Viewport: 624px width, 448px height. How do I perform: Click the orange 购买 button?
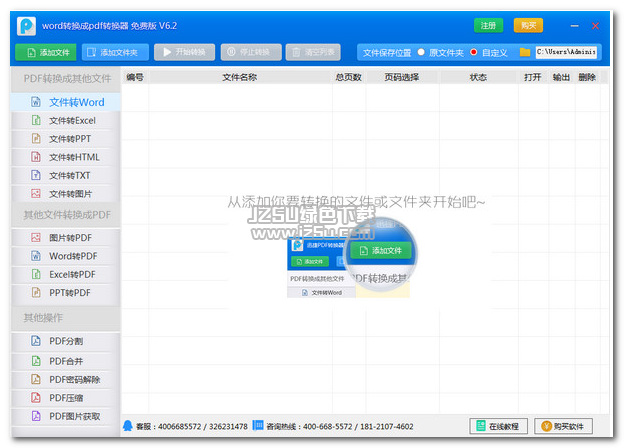tap(528, 26)
